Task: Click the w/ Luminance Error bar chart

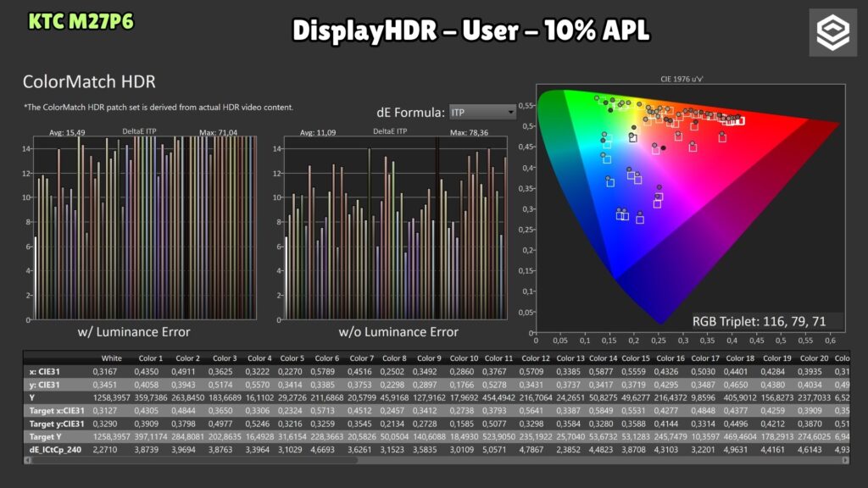Action: pos(145,228)
